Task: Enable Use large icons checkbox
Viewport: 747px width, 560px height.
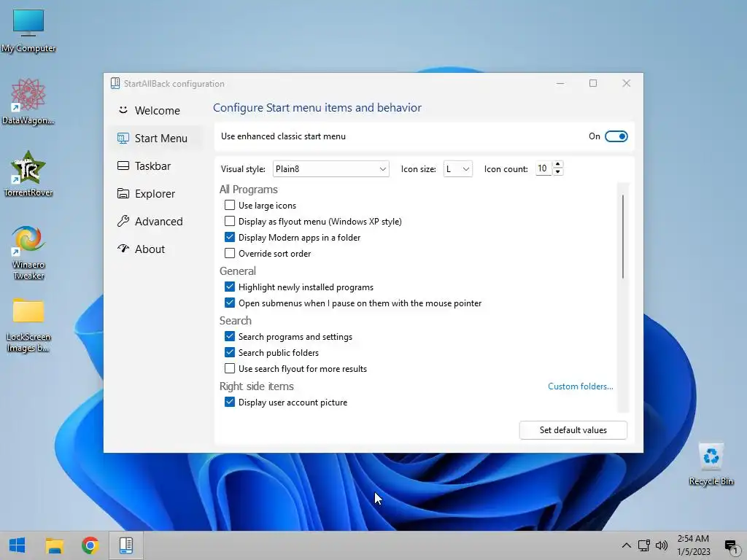Action: [230, 205]
